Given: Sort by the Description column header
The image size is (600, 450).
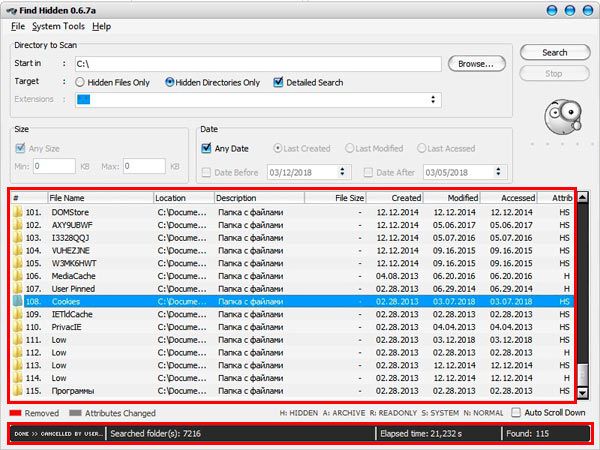Looking at the screenshot, I should coord(259,198).
